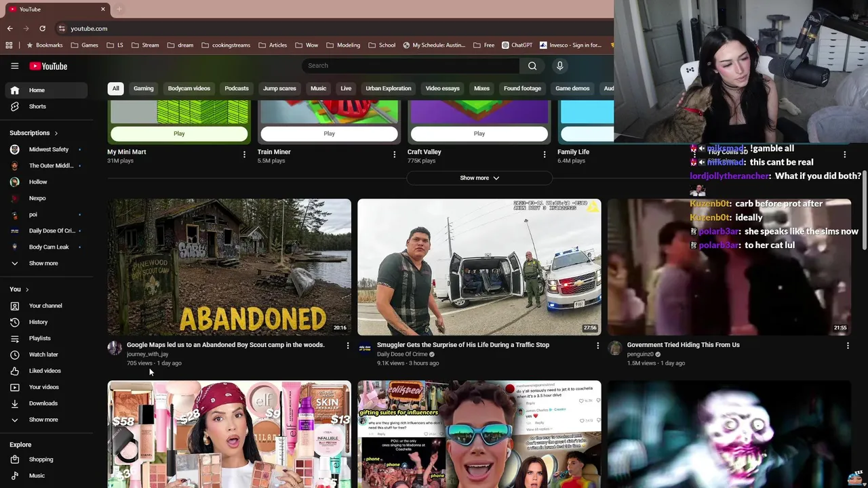Open Government Tried Hiding video thumbnail
The height and width of the screenshot is (488, 868).
point(730,267)
